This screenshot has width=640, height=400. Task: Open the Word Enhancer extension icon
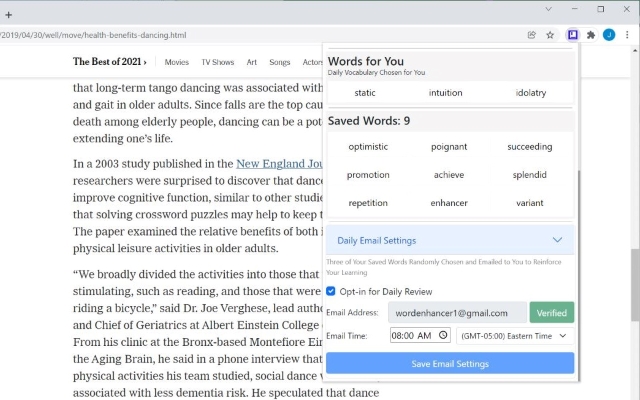click(573, 35)
